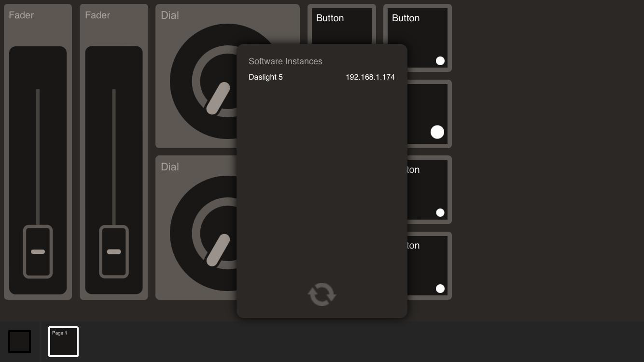The height and width of the screenshot is (362, 644).
Task: Click the upper Dial title label
Action: [170, 15]
